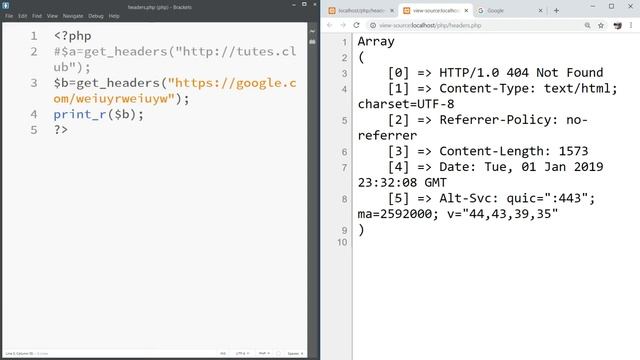The height and width of the screenshot is (360, 640).
Task: Maximize the Chrome browser window
Action: (x=611, y=6)
